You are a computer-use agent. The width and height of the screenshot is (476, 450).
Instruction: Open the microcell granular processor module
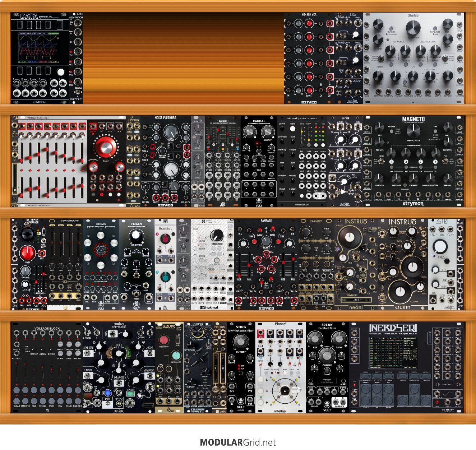pyautogui.click(x=302, y=161)
